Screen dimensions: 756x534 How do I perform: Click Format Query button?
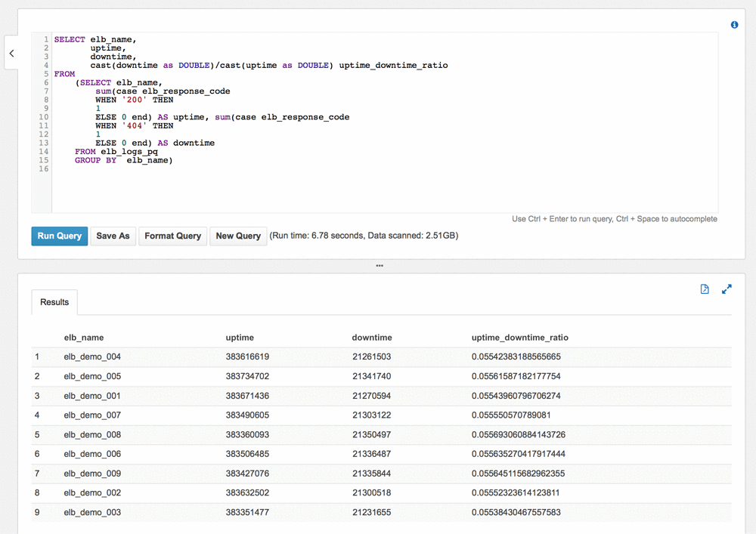coord(172,236)
